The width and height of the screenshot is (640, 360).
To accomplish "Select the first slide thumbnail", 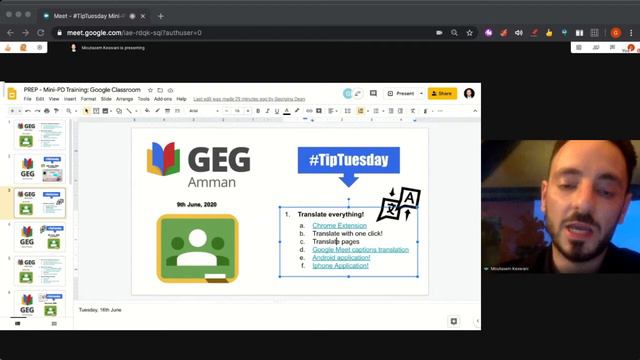I will (x=40, y=135).
